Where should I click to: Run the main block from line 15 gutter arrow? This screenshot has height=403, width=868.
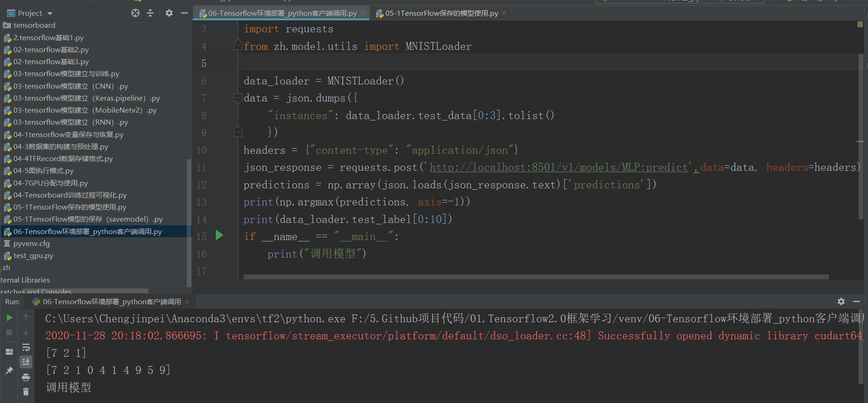[x=220, y=235]
